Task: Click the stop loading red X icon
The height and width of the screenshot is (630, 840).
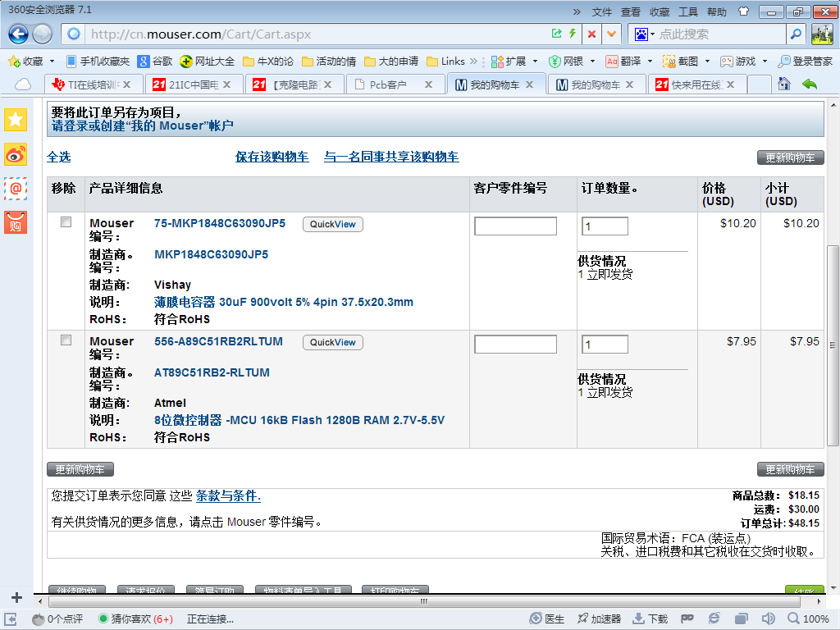Action: (x=591, y=34)
